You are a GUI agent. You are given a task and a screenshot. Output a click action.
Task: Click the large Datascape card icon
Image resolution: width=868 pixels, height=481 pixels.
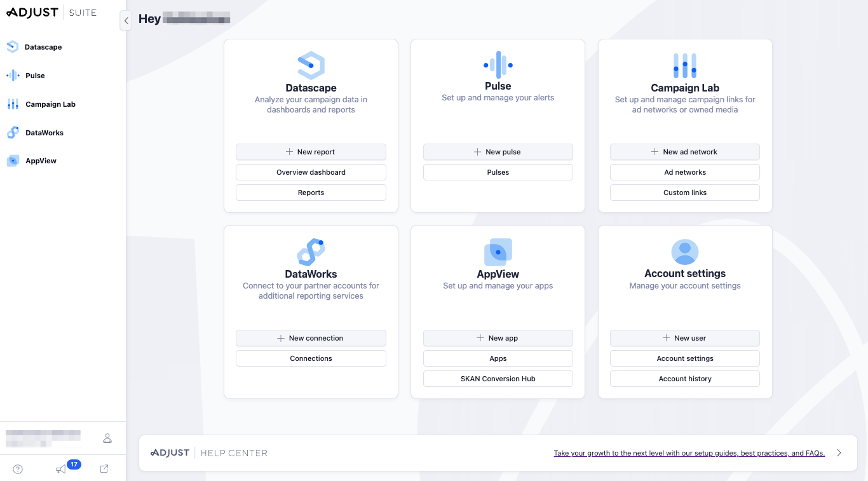(x=311, y=65)
